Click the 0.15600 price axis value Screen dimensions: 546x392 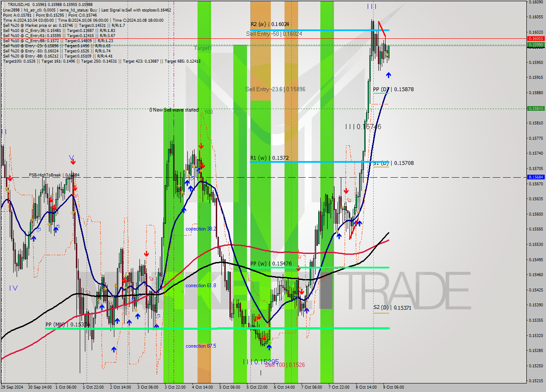(x=536, y=214)
